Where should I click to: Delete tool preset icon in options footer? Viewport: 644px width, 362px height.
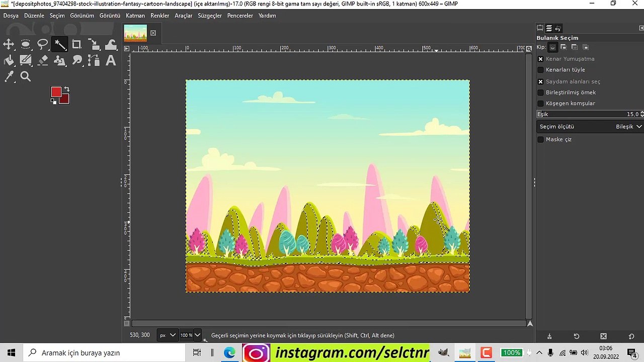(x=604, y=336)
